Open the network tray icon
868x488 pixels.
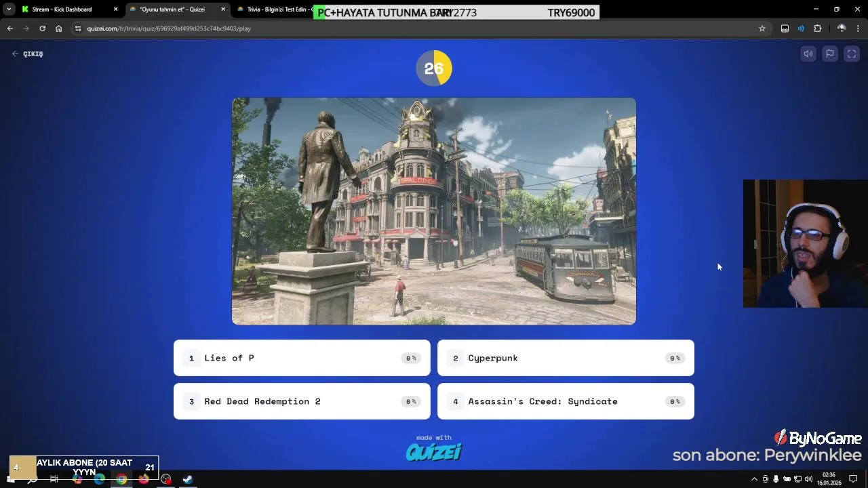pyautogui.click(x=797, y=479)
